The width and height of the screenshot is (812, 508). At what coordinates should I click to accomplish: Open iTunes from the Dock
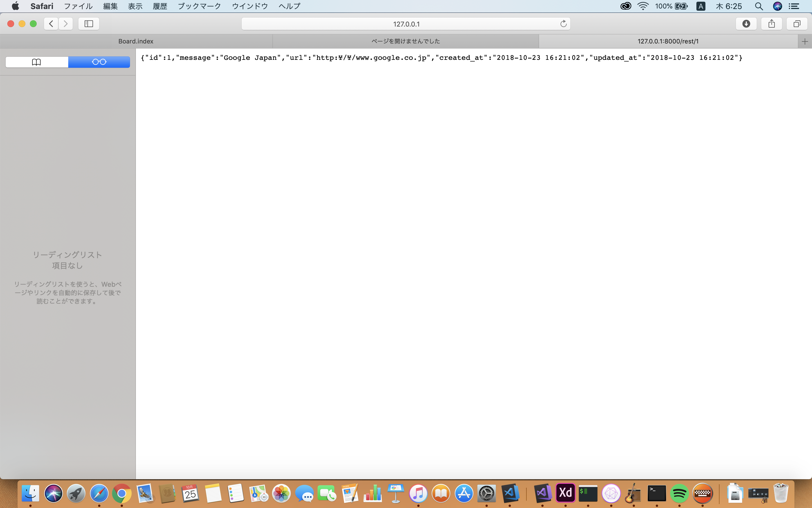(x=418, y=493)
